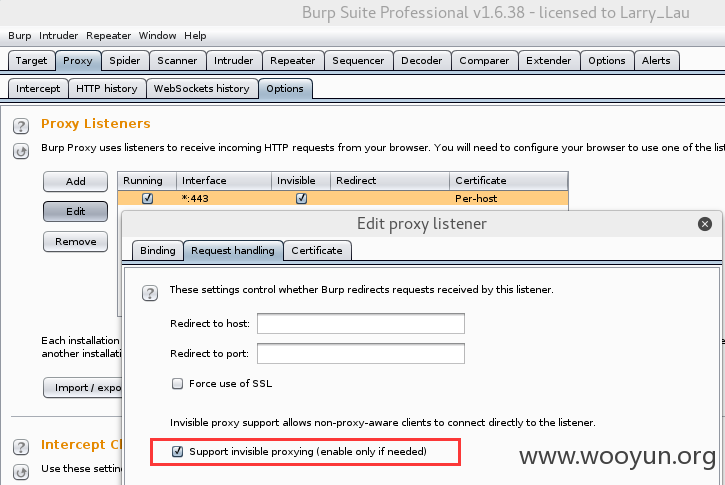This screenshot has height=485, width=725.
Task: Open the Repeater menu in menu bar
Action: point(109,36)
